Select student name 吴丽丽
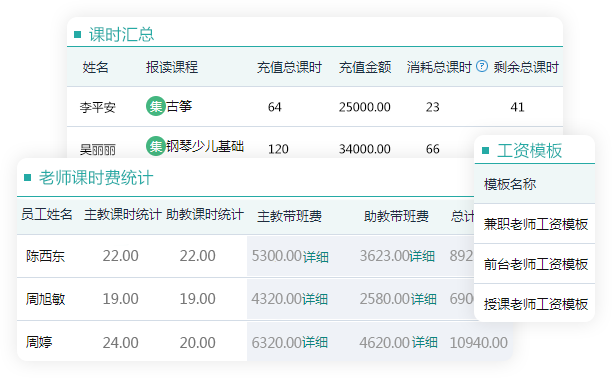 pos(98,149)
